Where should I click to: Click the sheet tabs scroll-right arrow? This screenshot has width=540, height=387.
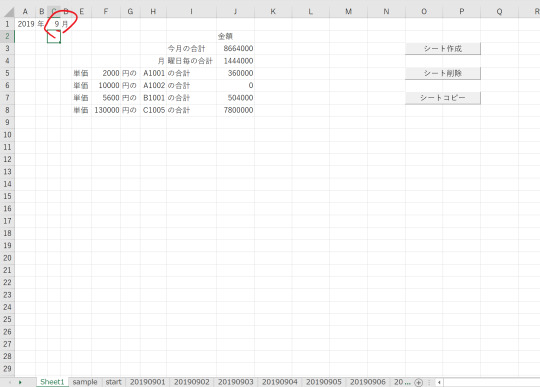click(20, 382)
